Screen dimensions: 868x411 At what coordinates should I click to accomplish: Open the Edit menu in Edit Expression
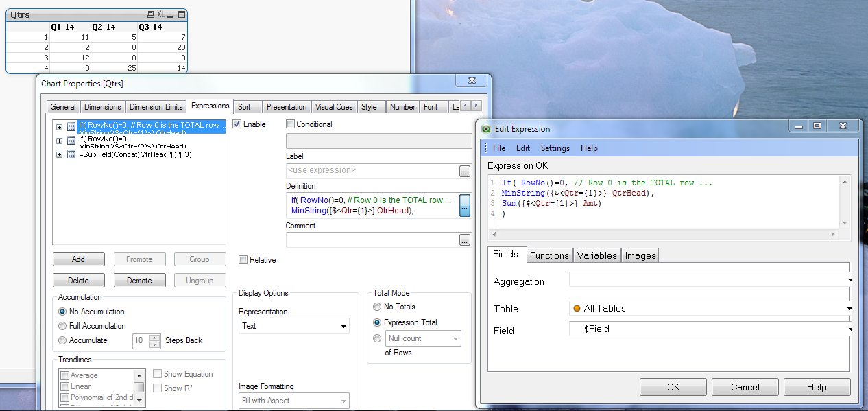point(523,148)
